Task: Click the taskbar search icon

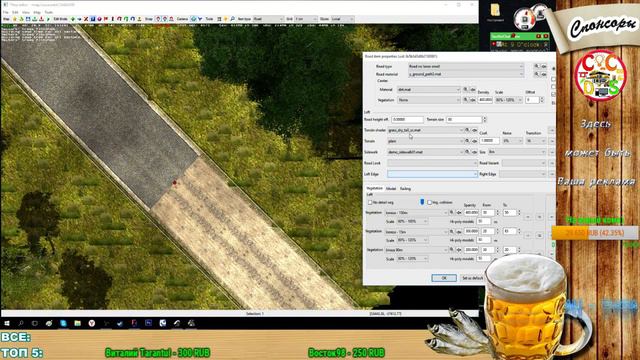Action: pos(21,323)
